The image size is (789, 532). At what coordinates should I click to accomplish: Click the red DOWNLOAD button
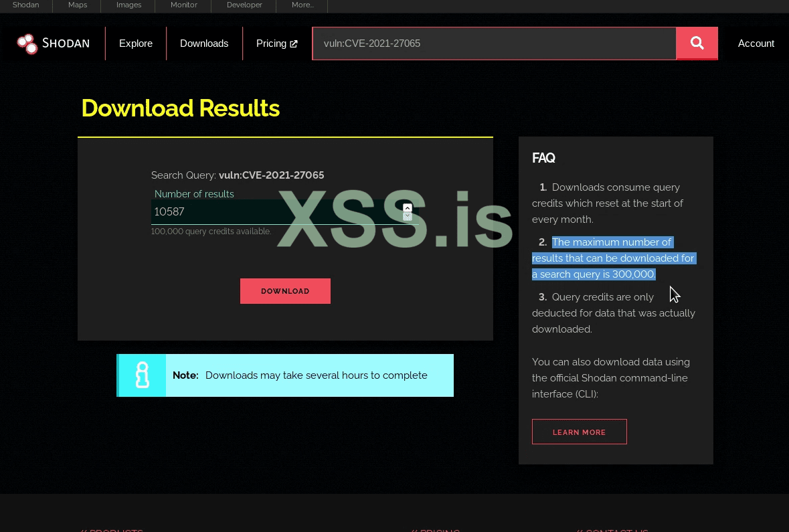point(285,291)
